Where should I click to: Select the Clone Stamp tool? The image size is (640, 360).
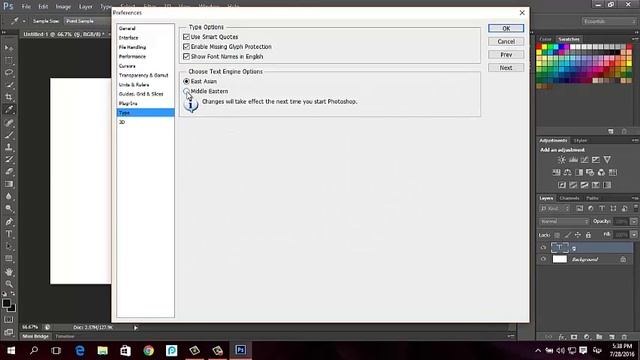coord(9,147)
